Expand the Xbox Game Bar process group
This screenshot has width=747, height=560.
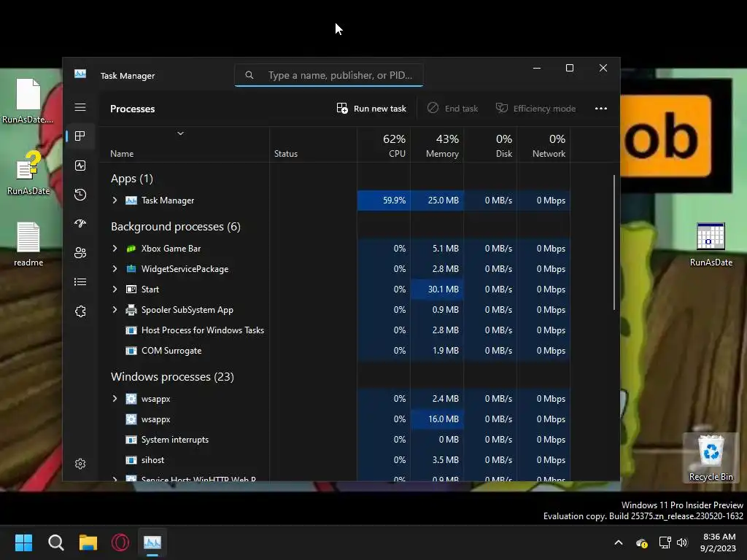115,249
